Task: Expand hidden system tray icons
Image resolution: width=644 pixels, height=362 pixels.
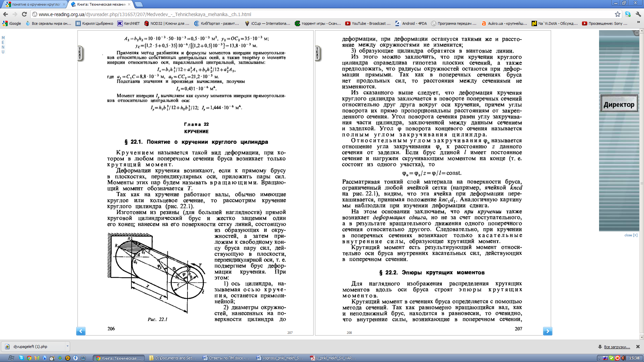Action: point(599,358)
